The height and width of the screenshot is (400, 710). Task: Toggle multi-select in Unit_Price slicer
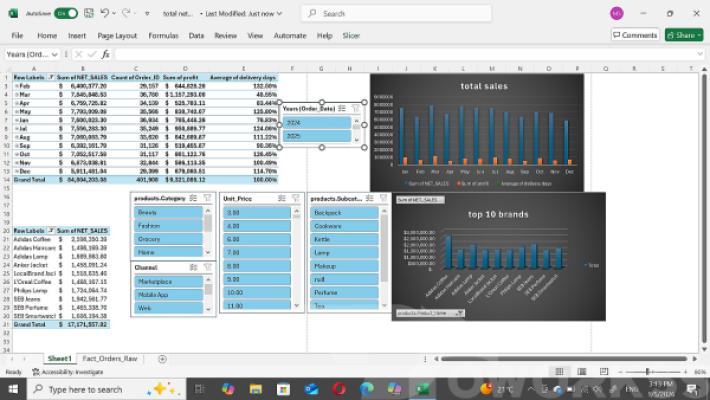click(282, 198)
